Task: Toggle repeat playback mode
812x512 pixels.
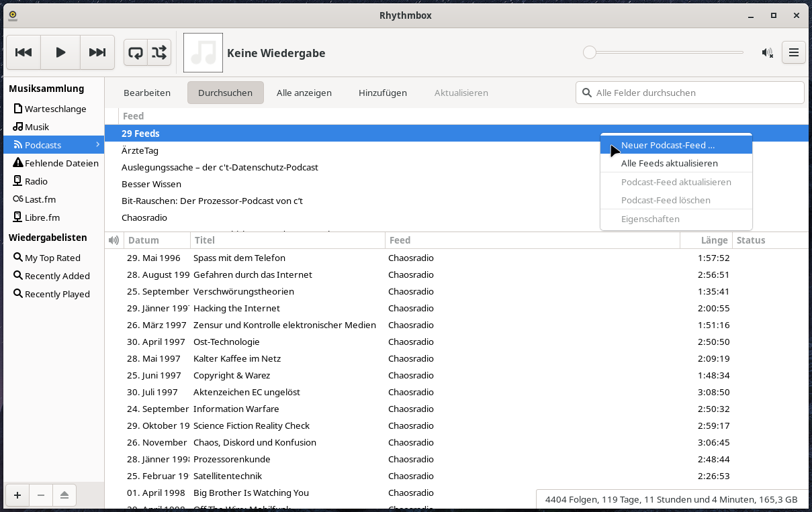Action: (x=136, y=52)
